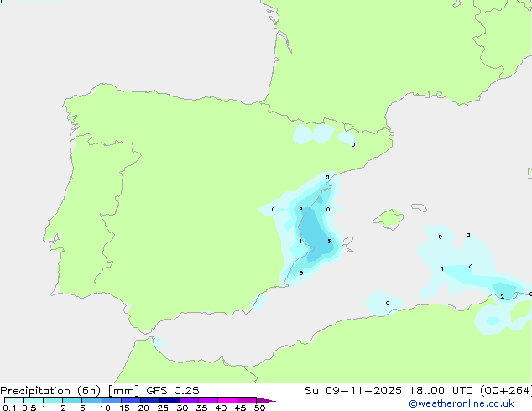
Task: Click the '20' legend scale value
Action: [x=143, y=408]
